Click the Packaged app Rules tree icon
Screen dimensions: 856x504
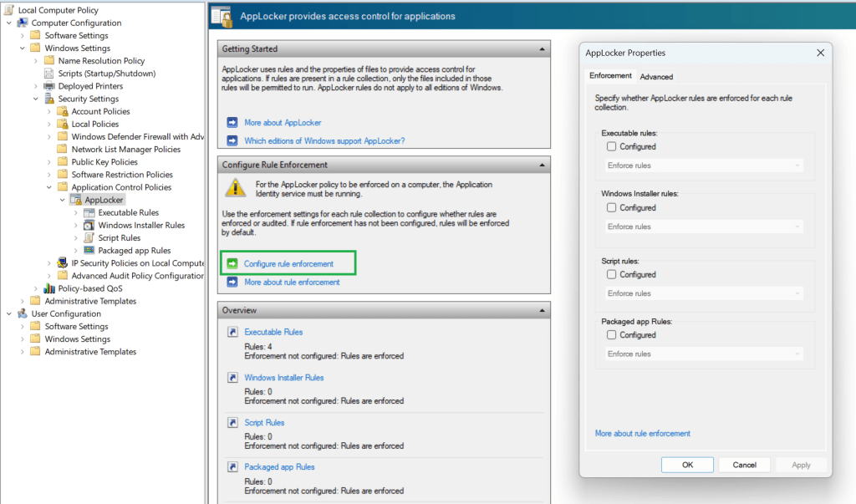coord(89,250)
